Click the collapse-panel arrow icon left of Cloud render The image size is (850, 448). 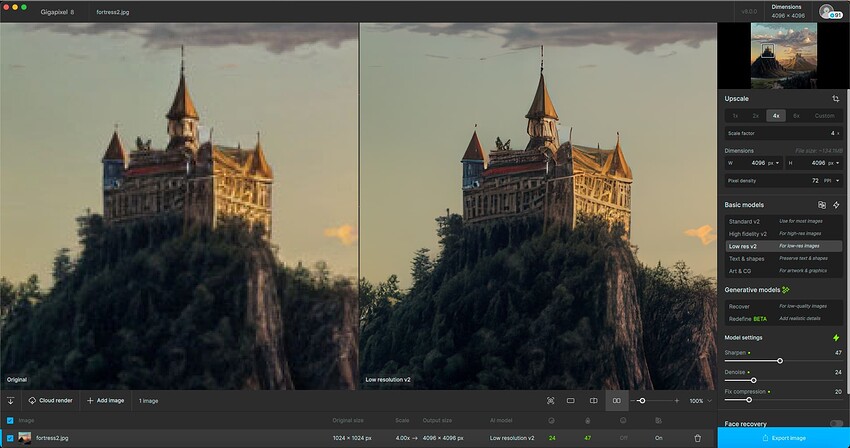coord(10,401)
